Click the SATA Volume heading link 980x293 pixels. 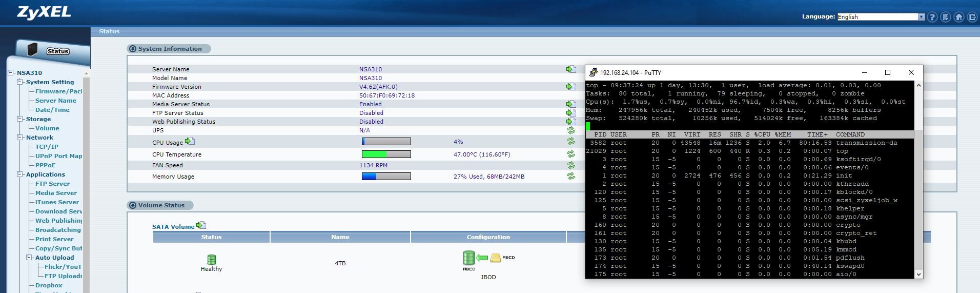pyautogui.click(x=173, y=226)
